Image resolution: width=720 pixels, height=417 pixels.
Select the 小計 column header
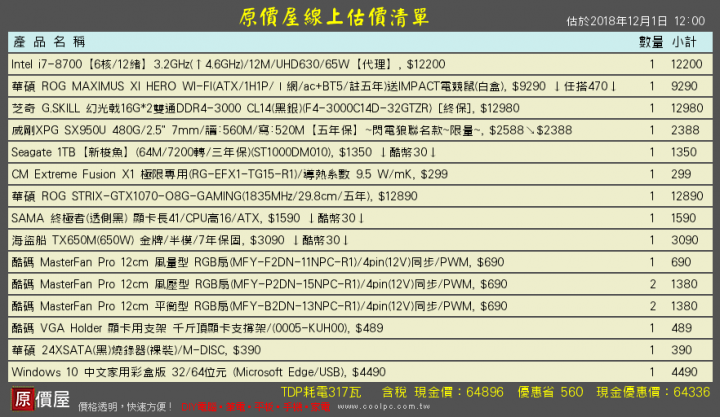pyautogui.click(x=684, y=42)
